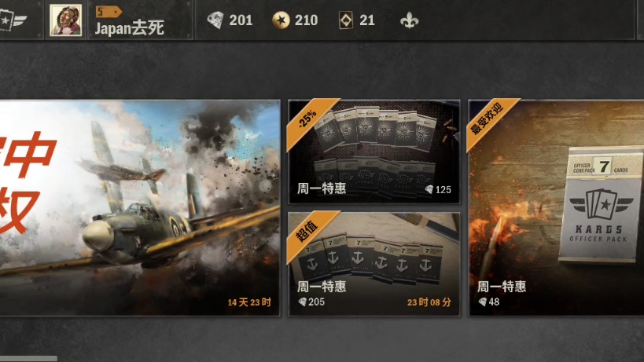Open the Officer Pack 48 diamond offer

pos(556,208)
